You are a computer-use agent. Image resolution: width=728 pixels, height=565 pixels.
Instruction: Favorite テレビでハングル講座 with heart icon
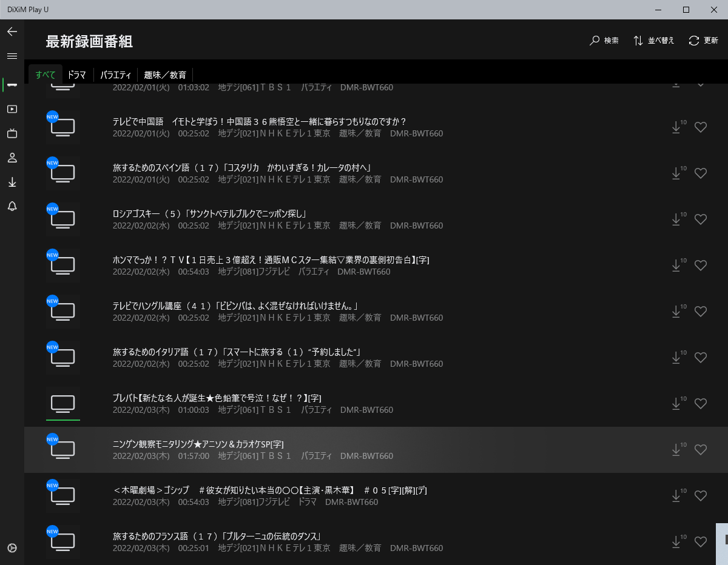coord(701,312)
